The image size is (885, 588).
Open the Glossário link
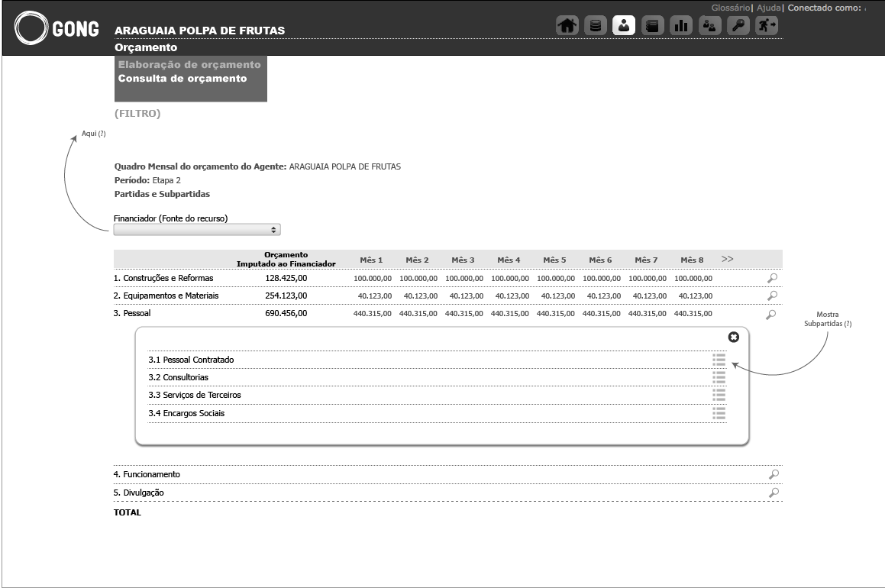coord(730,8)
